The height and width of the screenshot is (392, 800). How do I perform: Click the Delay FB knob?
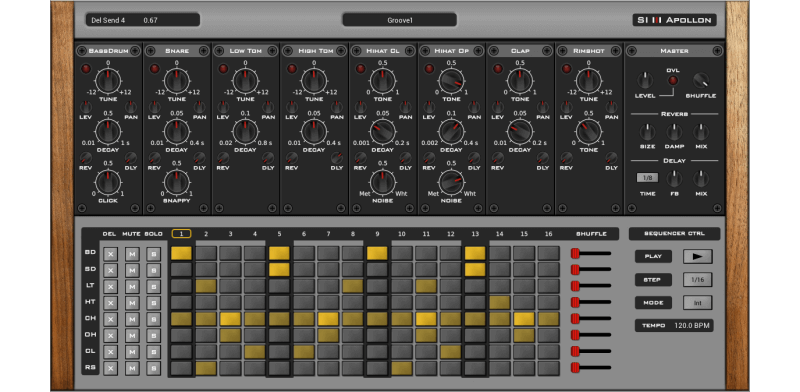pos(674,178)
